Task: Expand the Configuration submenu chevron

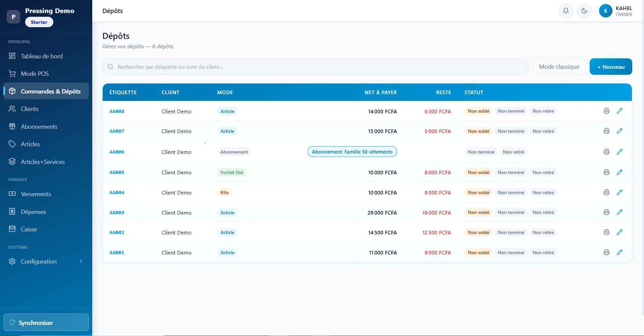Action: pyautogui.click(x=81, y=261)
